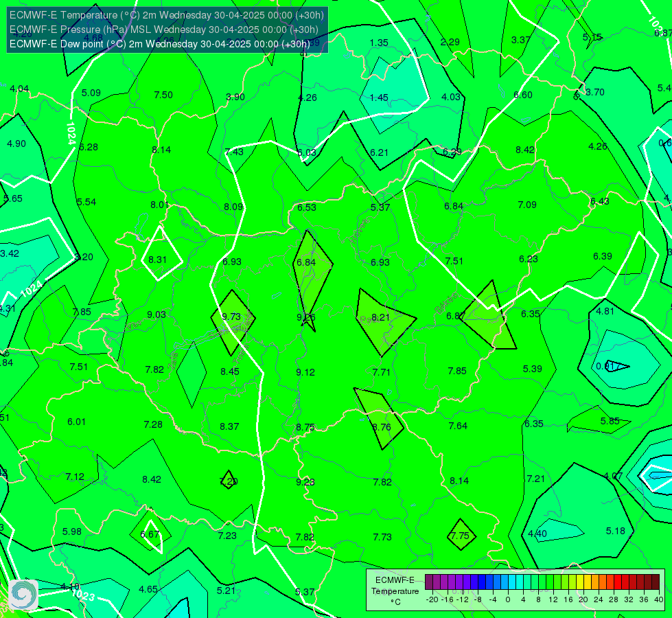Click the 4.81 grid value
Image resolution: width=672 pixels, height=618 pixels.
point(605,311)
